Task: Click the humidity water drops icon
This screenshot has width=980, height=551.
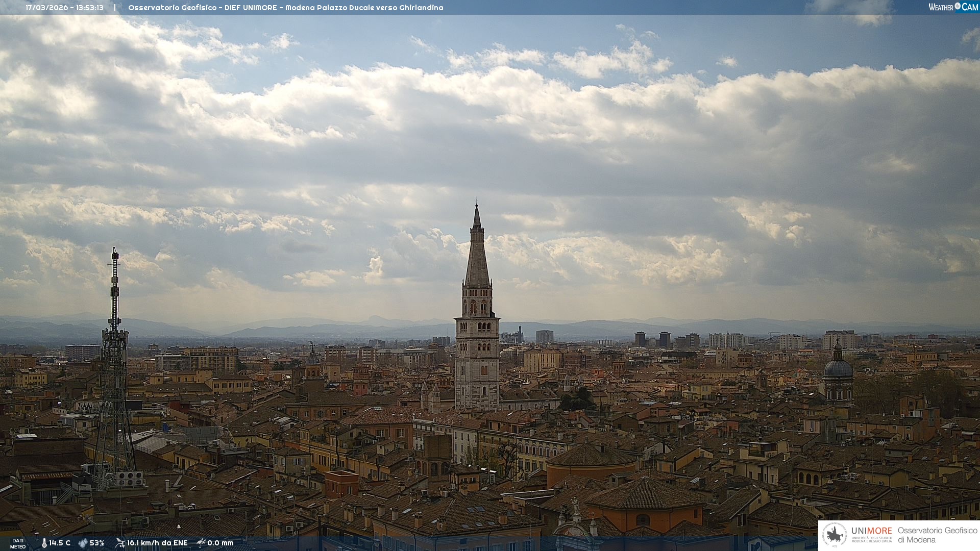Action: [x=83, y=543]
